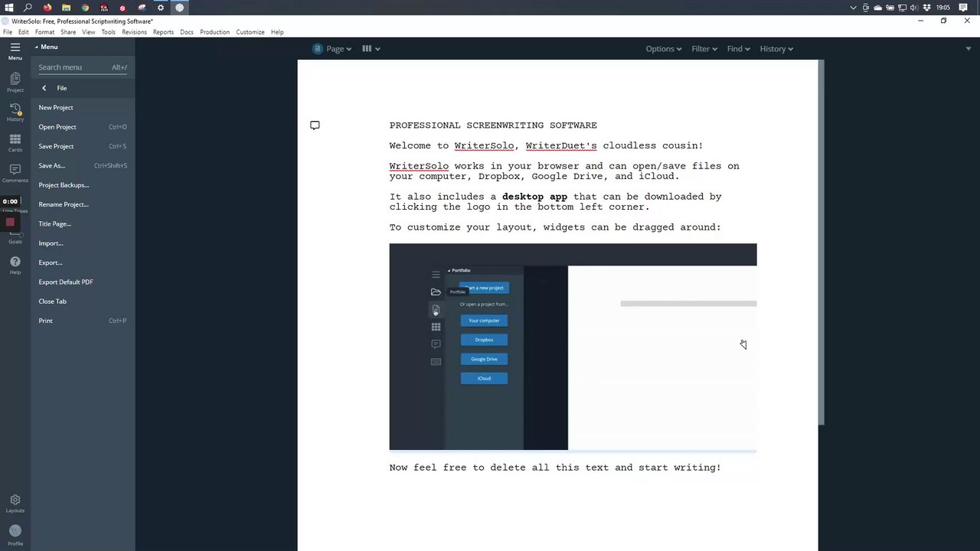Viewport: 980px width, 551px height.
Task: Open the Tools menu
Action: click(x=109, y=32)
